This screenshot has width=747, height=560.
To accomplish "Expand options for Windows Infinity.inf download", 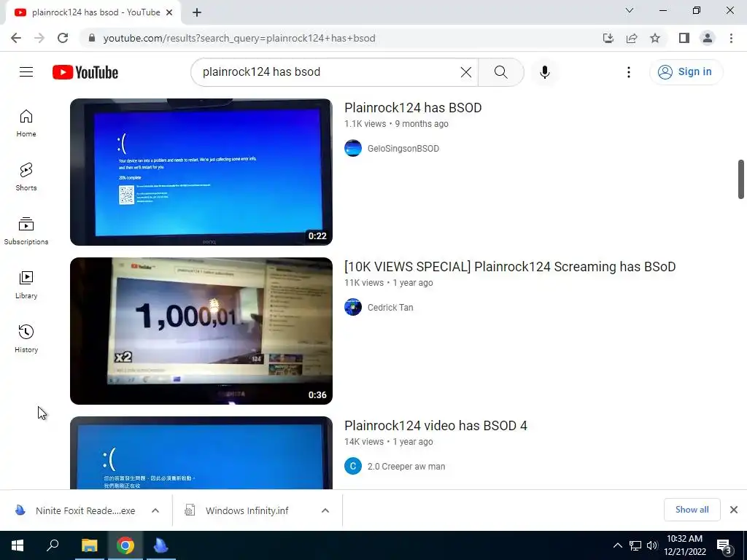I will 325,510.
